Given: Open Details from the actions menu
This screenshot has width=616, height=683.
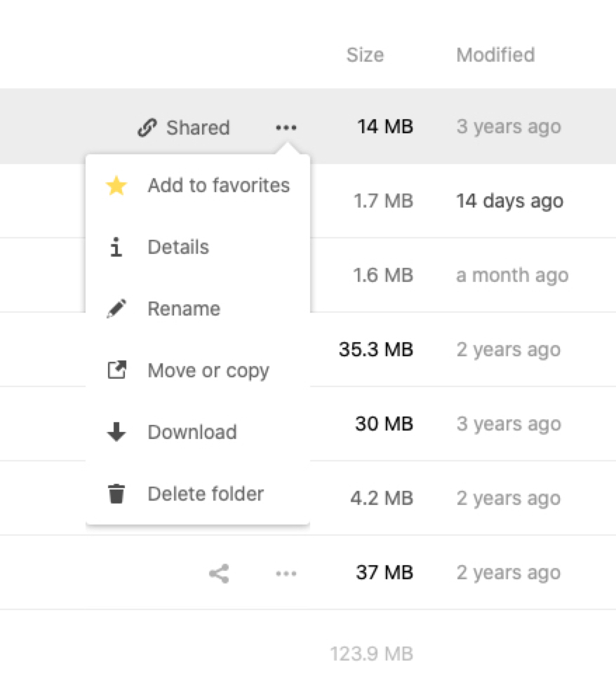Looking at the screenshot, I should [178, 248].
